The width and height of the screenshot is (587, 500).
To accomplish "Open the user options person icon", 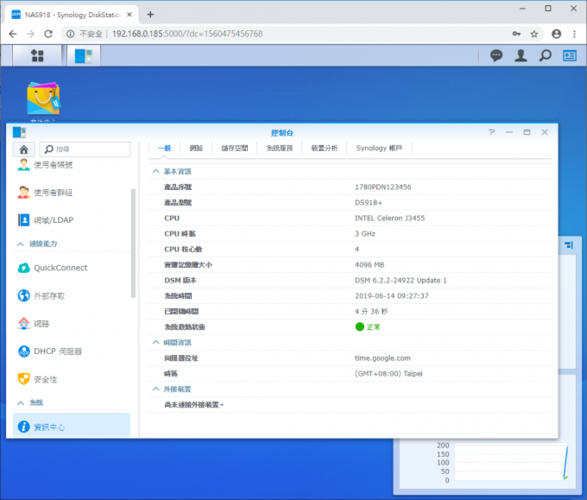I will point(521,56).
